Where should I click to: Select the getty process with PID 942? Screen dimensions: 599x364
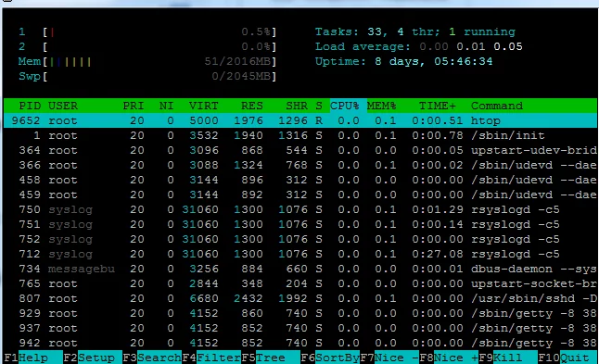[300, 343]
